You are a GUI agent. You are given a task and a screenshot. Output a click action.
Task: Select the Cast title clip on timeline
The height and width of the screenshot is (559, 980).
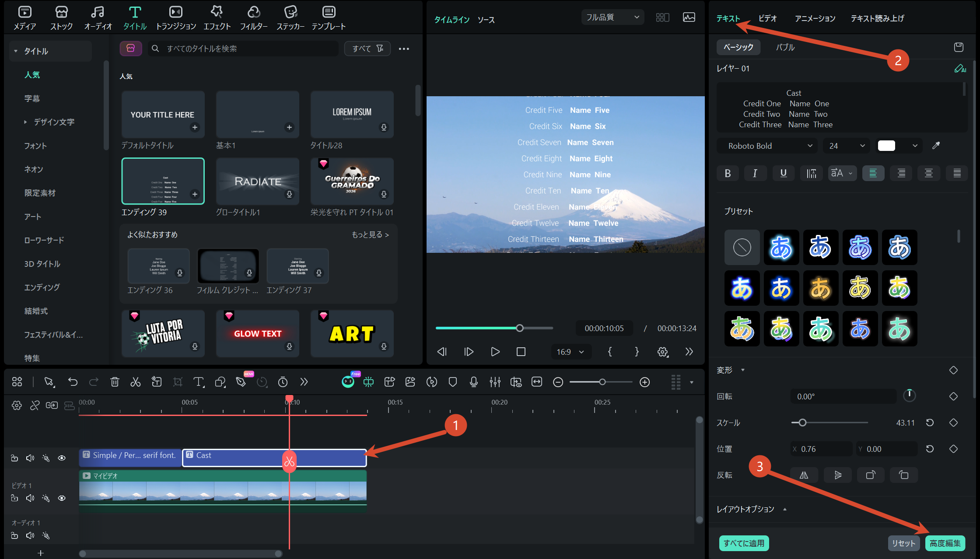click(274, 458)
